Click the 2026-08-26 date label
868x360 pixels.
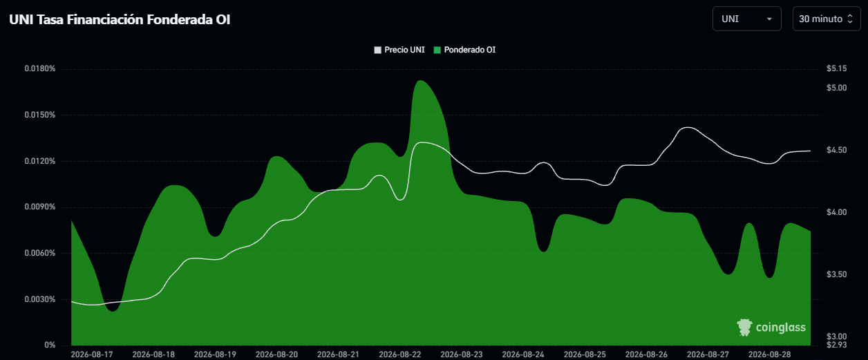click(x=646, y=354)
